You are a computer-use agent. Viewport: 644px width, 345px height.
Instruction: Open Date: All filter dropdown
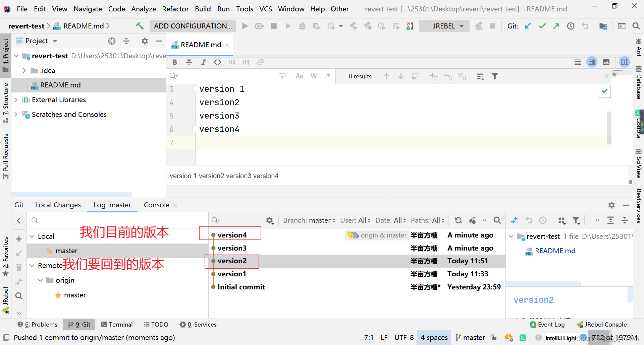(391, 220)
